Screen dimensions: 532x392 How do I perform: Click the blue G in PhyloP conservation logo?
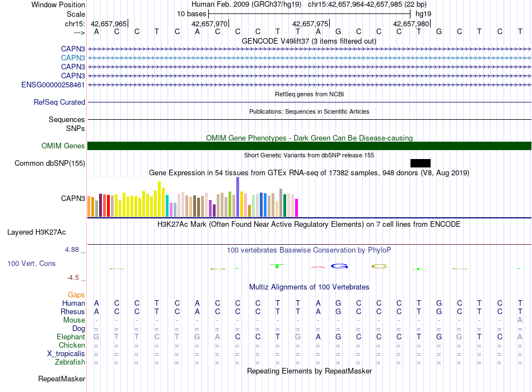click(x=339, y=266)
